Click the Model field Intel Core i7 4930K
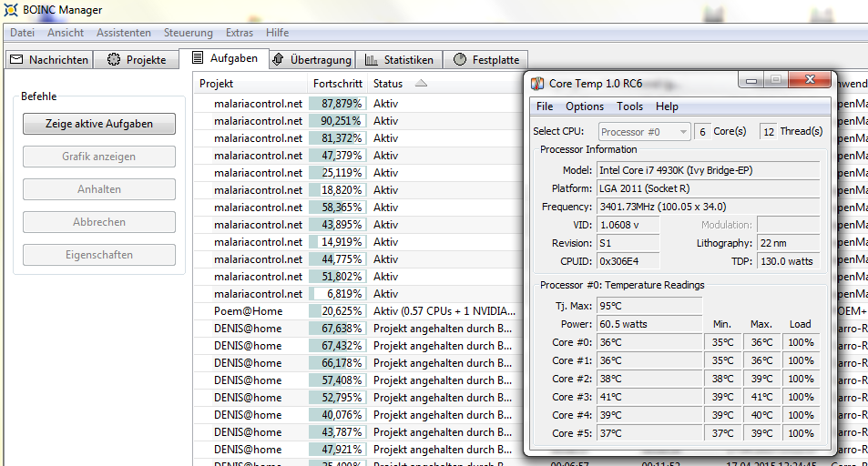The image size is (868, 466). (x=708, y=170)
